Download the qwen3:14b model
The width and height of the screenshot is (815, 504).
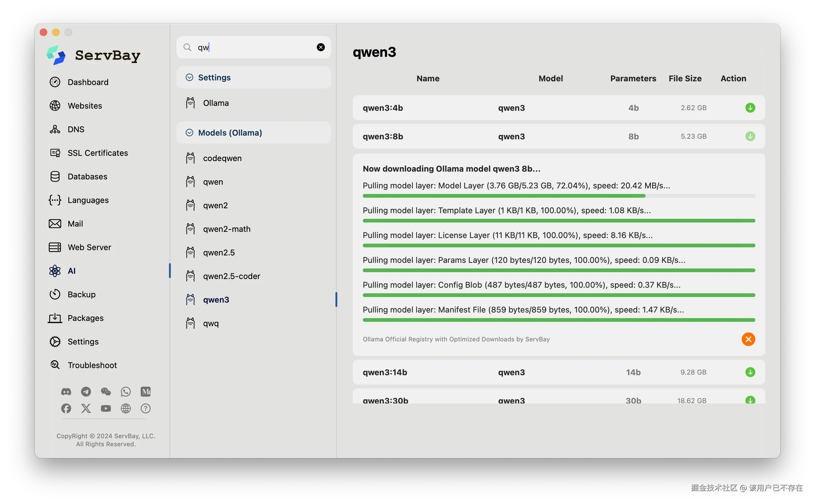750,372
